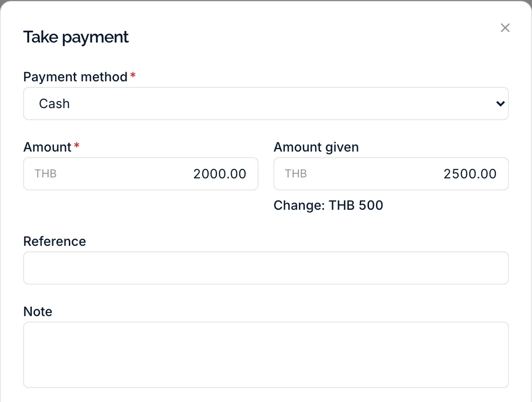The height and width of the screenshot is (402, 532).
Task: Click the Note label
Action: point(38,312)
